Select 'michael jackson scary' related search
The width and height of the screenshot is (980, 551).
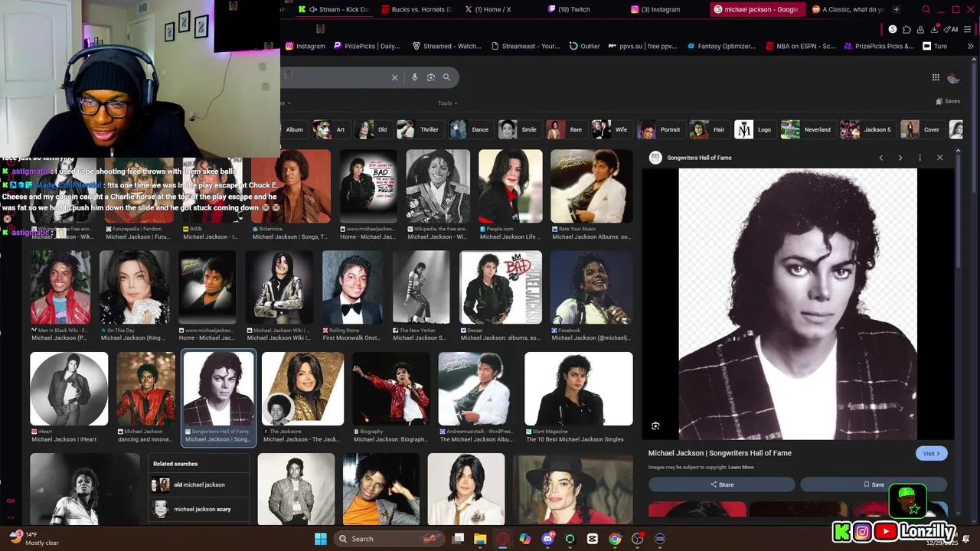click(199, 509)
